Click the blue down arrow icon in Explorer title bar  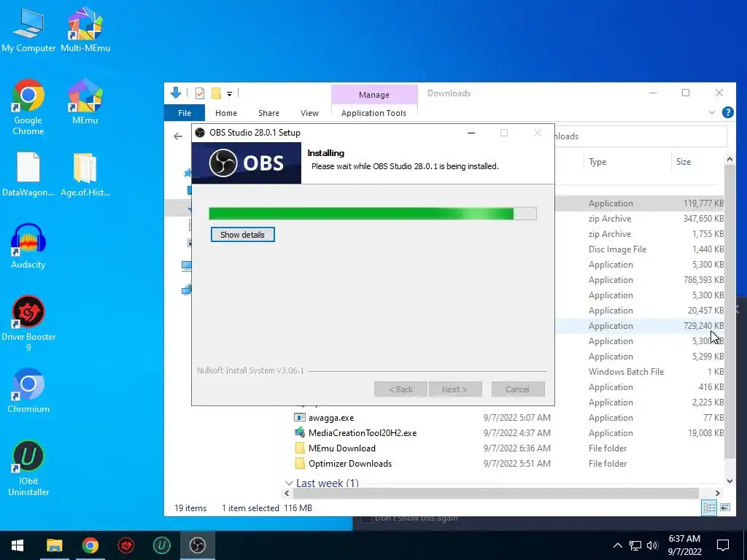coord(176,93)
